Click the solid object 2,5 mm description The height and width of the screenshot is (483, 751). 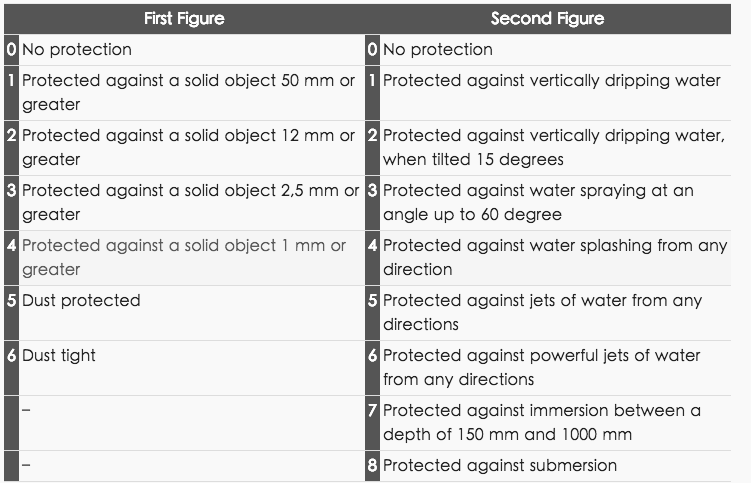click(190, 202)
